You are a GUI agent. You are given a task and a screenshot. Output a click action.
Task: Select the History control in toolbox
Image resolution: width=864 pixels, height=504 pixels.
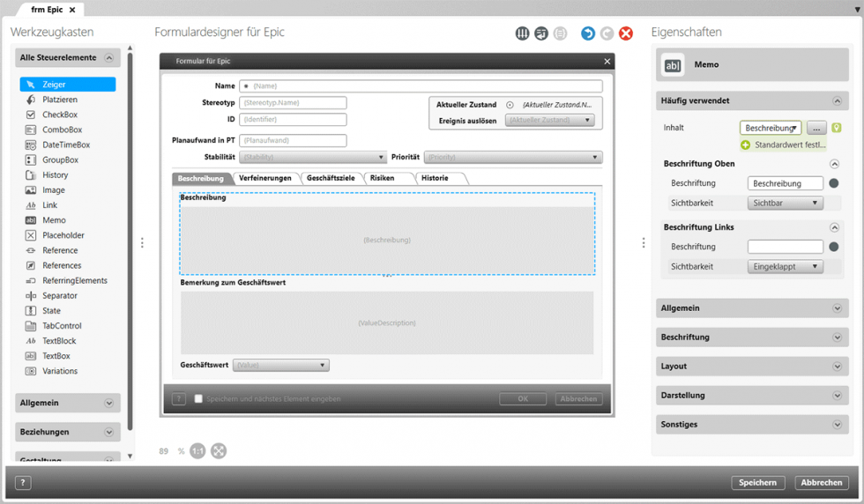[55, 175]
